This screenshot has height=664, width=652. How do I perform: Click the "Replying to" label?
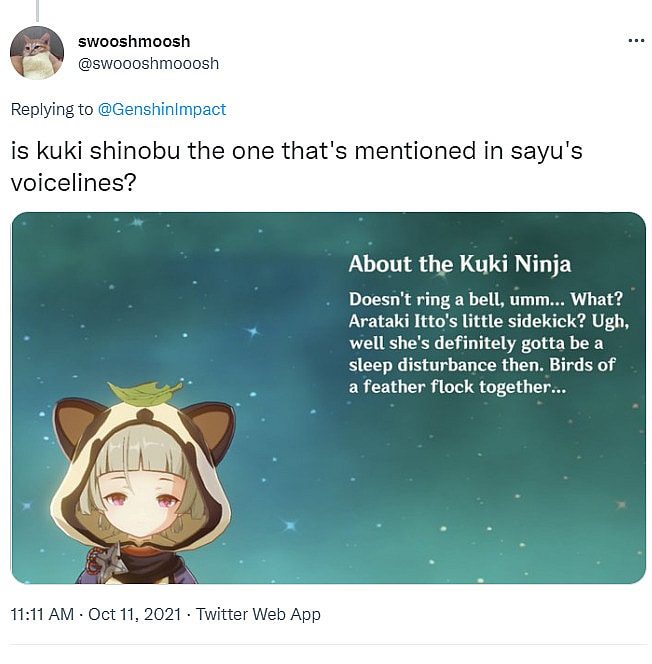pyautogui.click(x=52, y=109)
